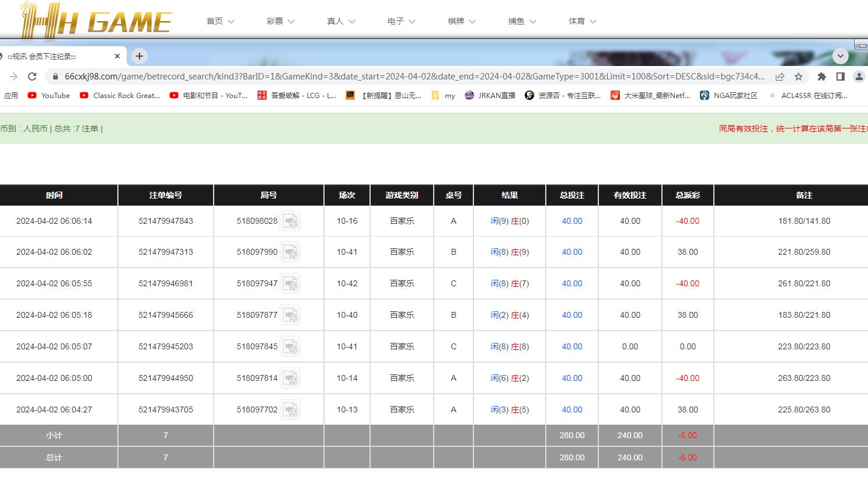Open the browser extensions puzzle icon
The width and height of the screenshot is (868, 479).
[821, 77]
